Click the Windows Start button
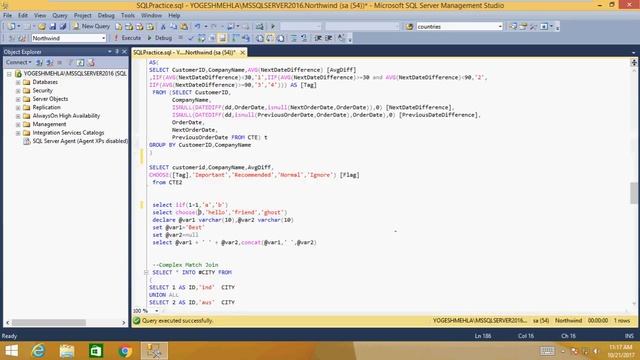The height and width of the screenshot is (360, 640). coord(11,351)
